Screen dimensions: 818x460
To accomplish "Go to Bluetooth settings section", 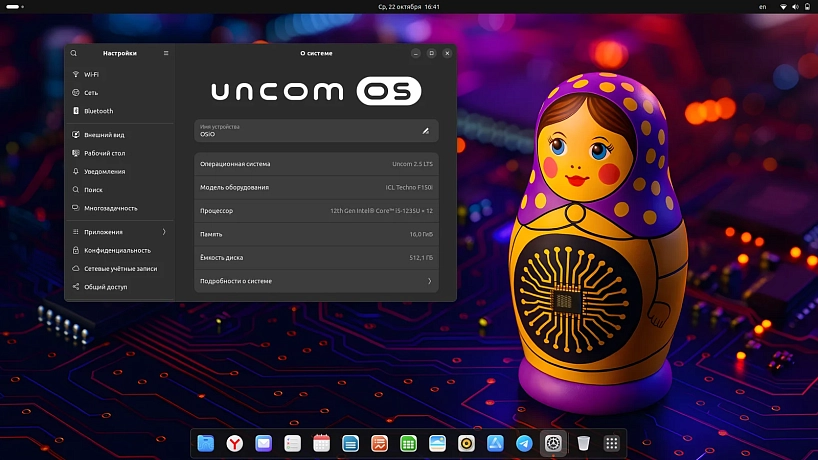I will (98, 111).
